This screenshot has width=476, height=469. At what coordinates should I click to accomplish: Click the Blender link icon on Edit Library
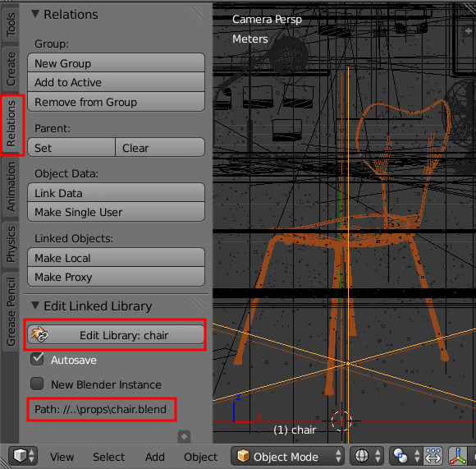click(x=39, y=335)
